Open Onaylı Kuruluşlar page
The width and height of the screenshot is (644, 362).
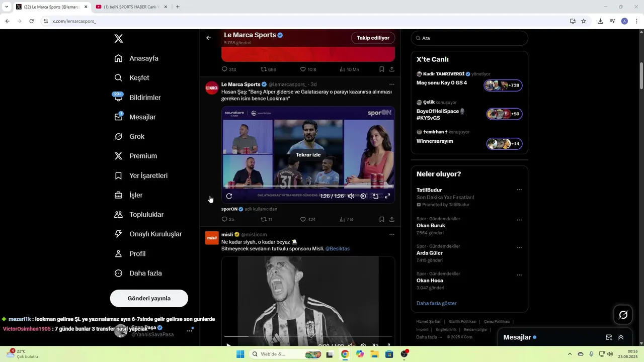click(148, 234)
